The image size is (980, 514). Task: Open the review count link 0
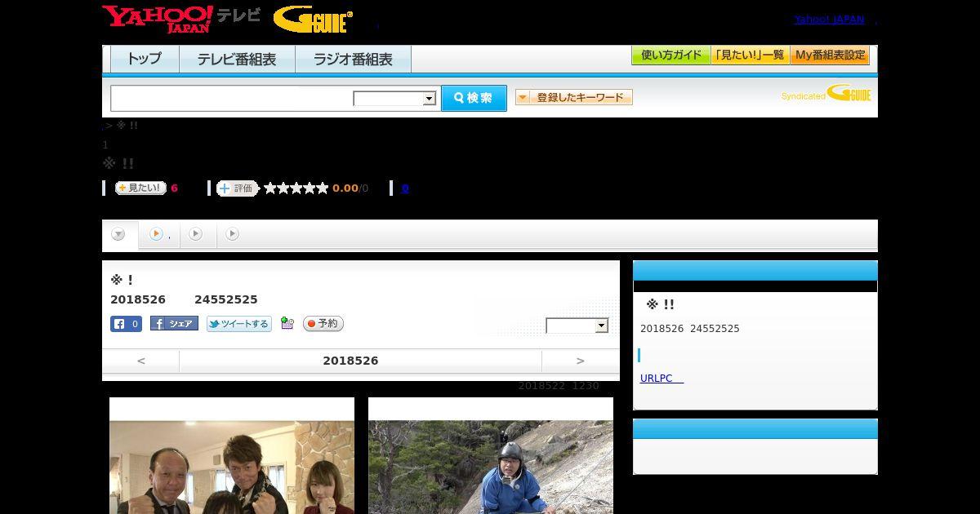click(405, 188)
